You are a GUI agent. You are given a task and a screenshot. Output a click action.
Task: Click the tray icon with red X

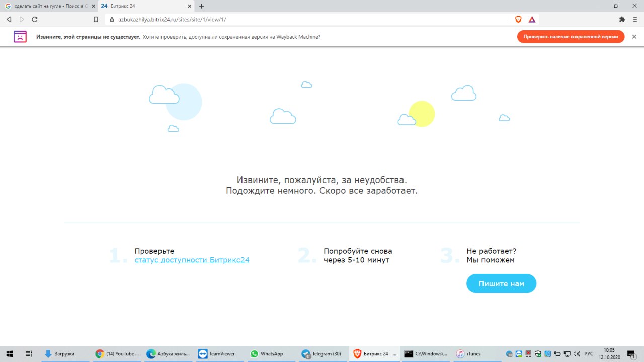coord(528,354)
